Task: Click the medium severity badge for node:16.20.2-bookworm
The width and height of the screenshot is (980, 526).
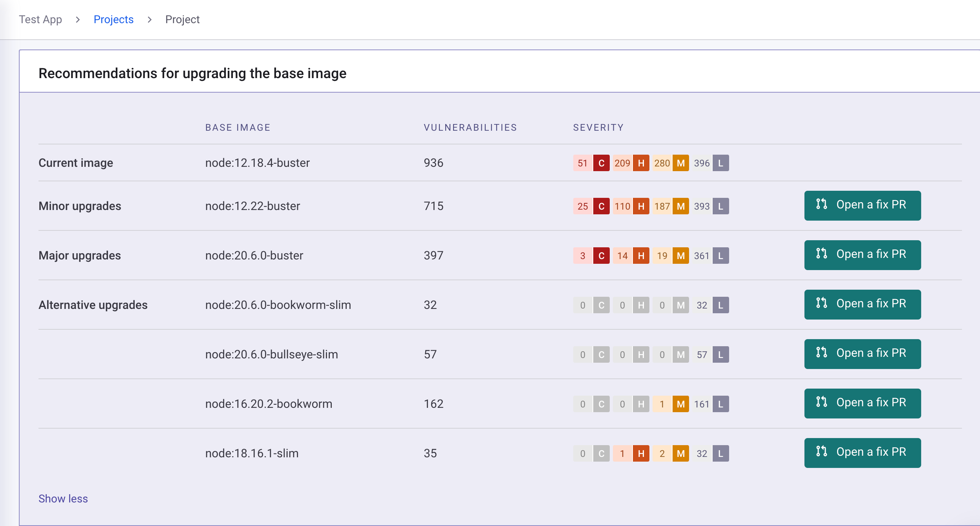Action: [680, 404]
